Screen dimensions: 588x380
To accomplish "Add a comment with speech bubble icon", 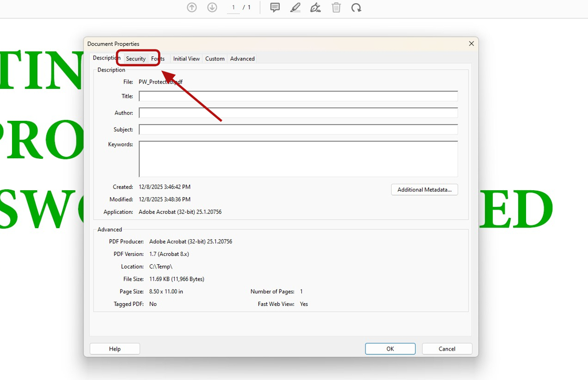I will pos(275,7).
